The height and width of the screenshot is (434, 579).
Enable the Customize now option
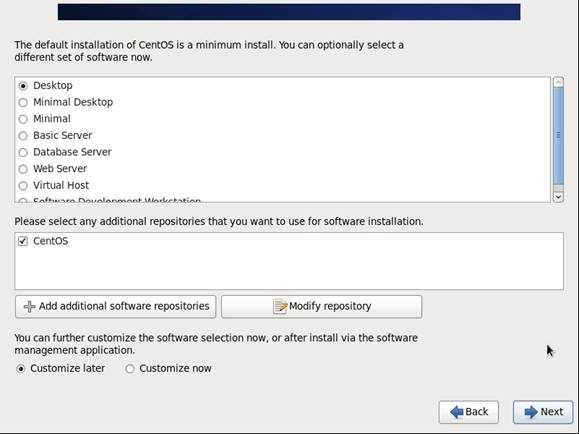coord(130,369)
